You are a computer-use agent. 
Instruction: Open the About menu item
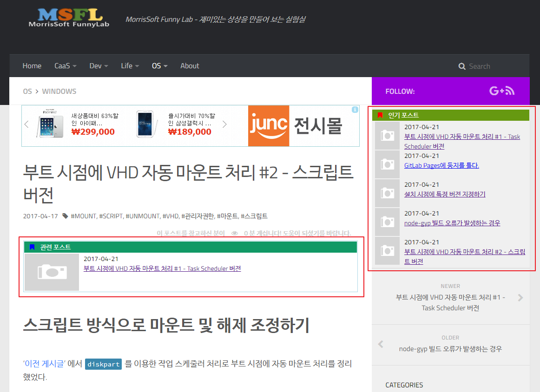(x=190, y=66)
